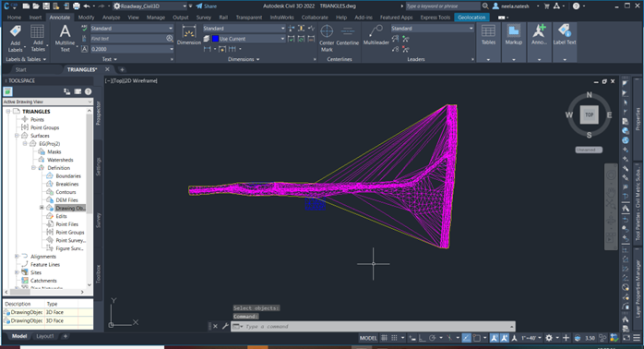Expand the Alignments tree node

pos(17,257)
